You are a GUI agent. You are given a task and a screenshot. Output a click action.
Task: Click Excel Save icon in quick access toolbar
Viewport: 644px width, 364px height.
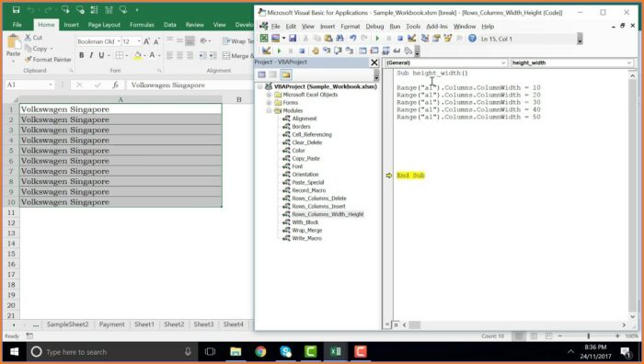[x=16, y=9]
